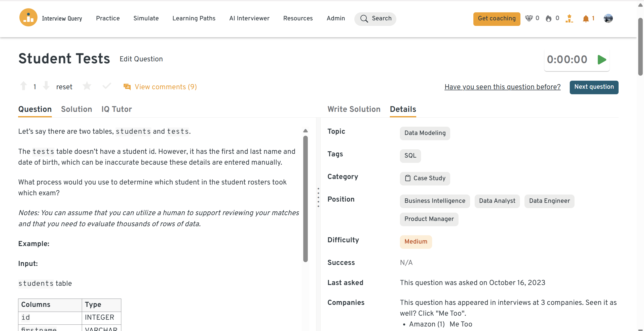Click the Next question button
This screenshot has width=644, height=331.
(594, 87)
